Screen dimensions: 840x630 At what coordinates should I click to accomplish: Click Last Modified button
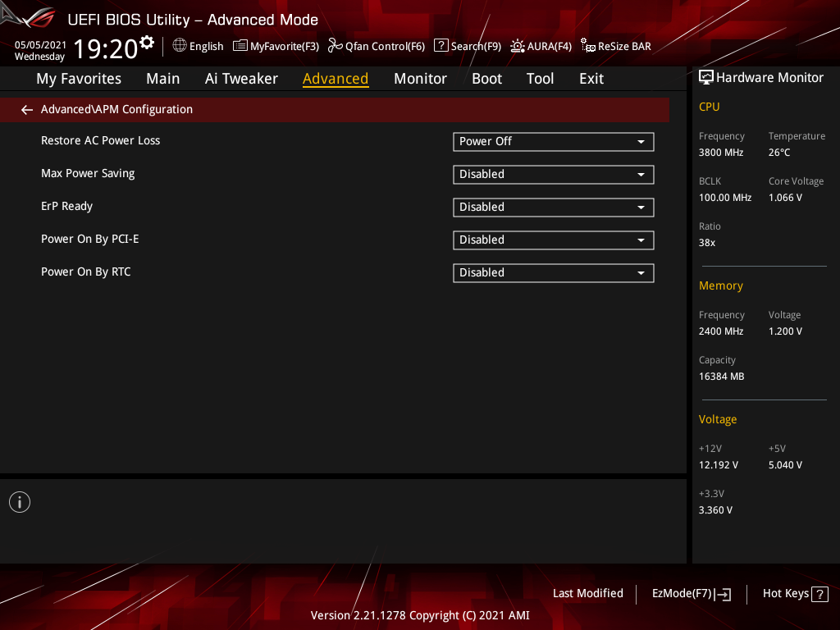587,594
